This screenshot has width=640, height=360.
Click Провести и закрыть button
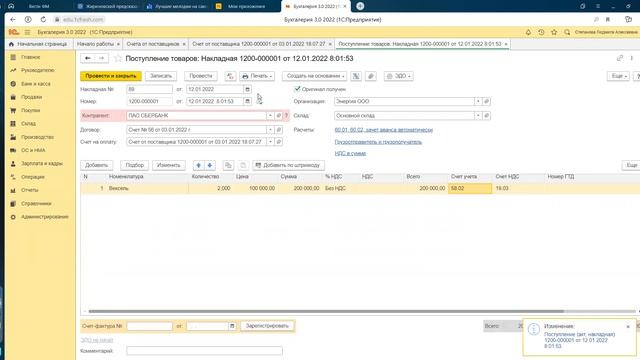[111, 76]
